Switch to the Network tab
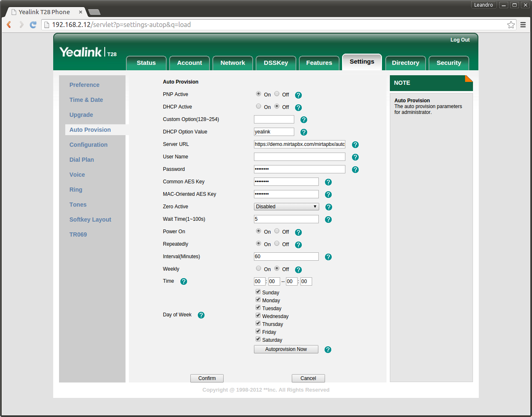The height and width of the screenshot is (417, 532). (233, 63)
